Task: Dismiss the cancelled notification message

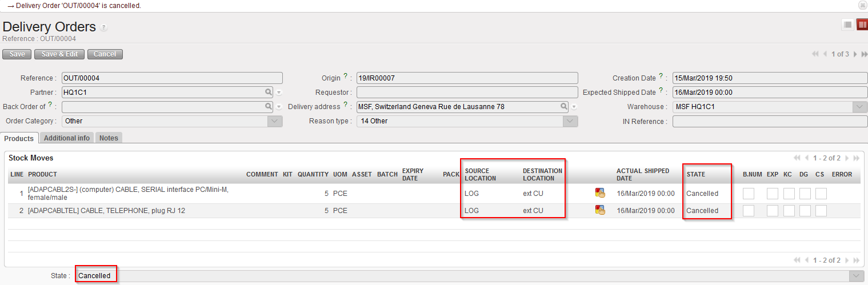Action: click(x=862, y=5)
